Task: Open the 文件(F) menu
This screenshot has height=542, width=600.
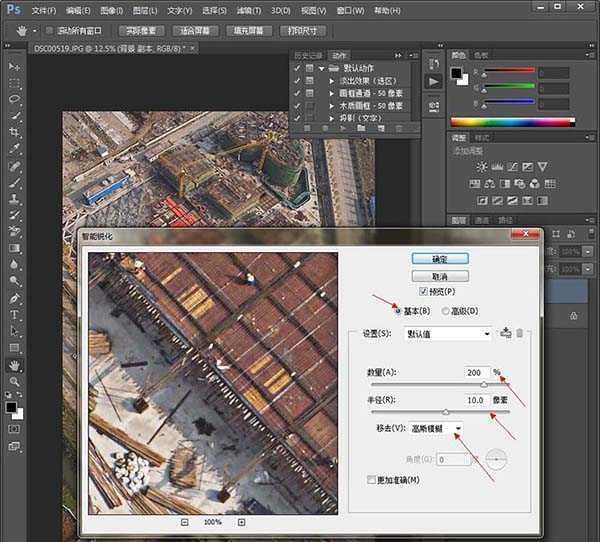Action: pos(44,10)
